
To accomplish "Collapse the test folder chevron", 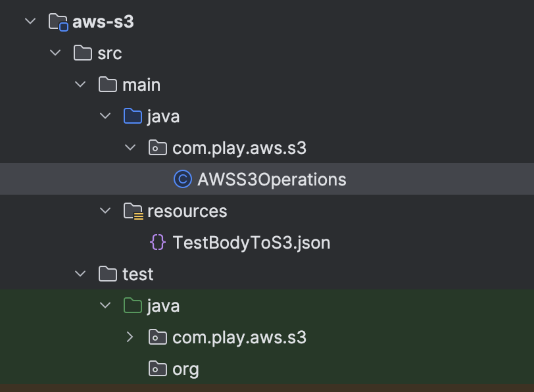I will pos(80,274).
